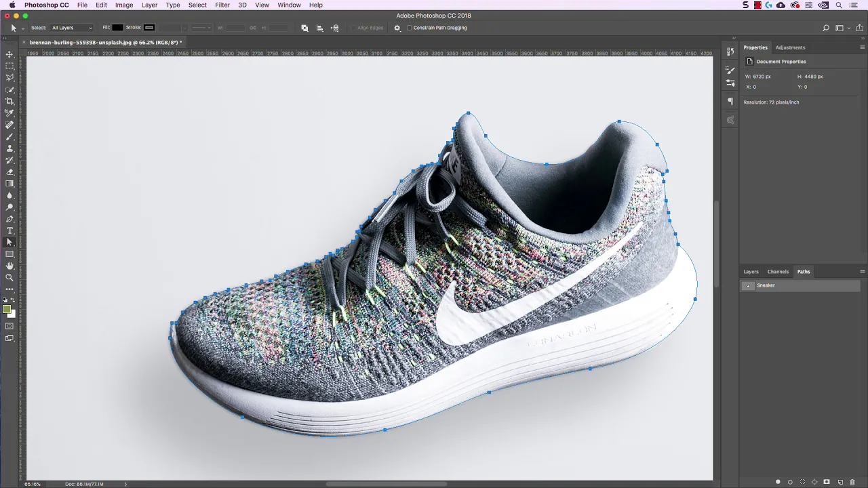
Task: Open the tool preset picker arrow
Action: [x=22, y=28]
